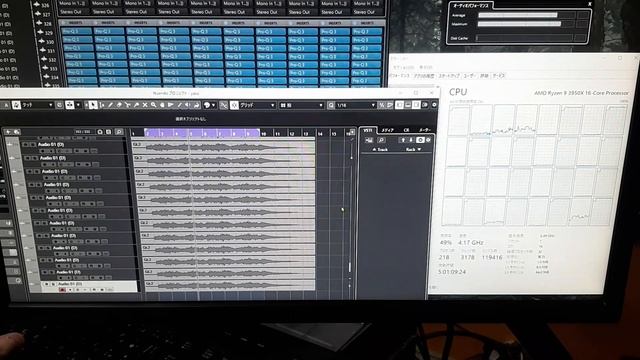Screen dimensions: 640x360
Task: Toggle the lower zone layout button
Action: click(408, 105)
